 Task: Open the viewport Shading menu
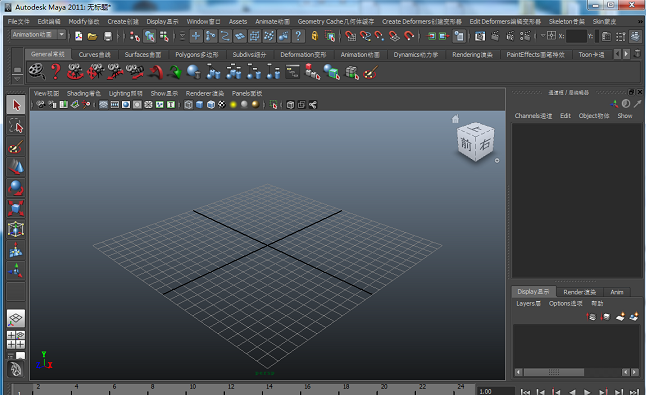point(84,93)
